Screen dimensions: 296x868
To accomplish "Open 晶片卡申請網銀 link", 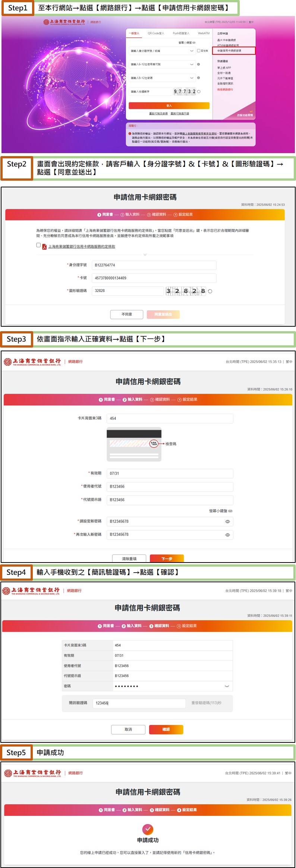I will pos(226,40).
